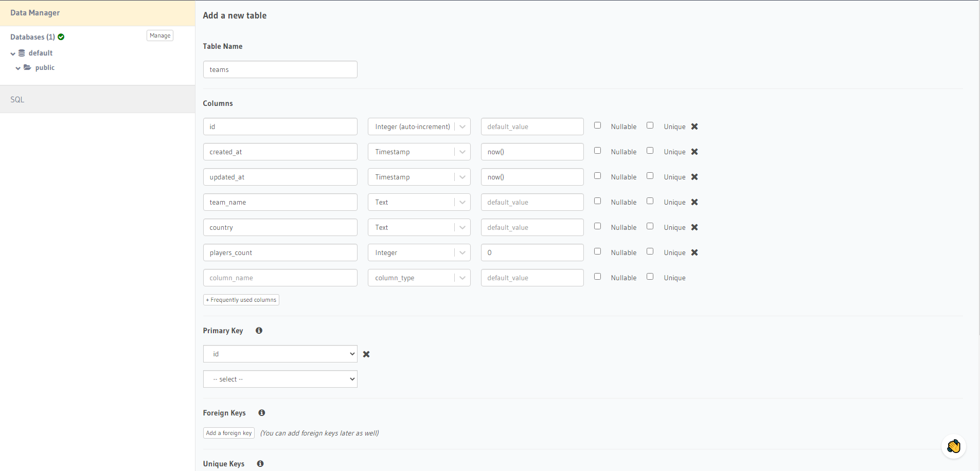980x471 pixels.
Task: Remove the country column row
Action: click(694, 227)
